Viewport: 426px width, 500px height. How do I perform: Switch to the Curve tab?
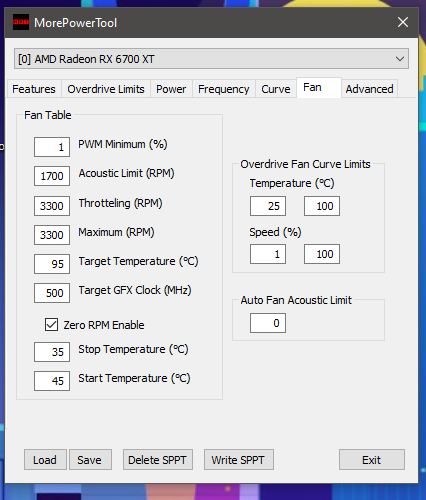[276, 89]
